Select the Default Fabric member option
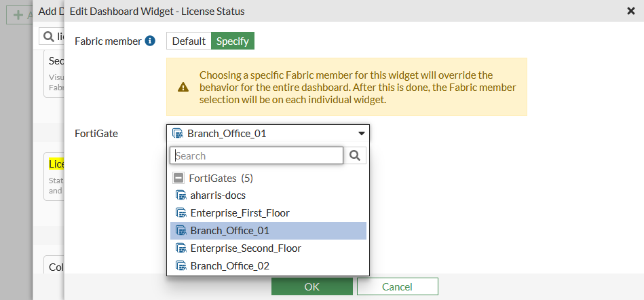This screenshot has width=644, height=300. point(189,41)
